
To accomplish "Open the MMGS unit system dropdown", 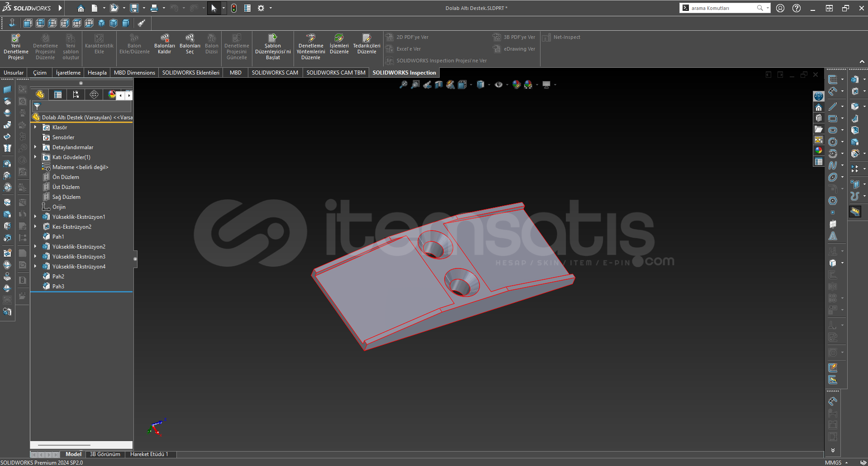I will tap(836, 462).
